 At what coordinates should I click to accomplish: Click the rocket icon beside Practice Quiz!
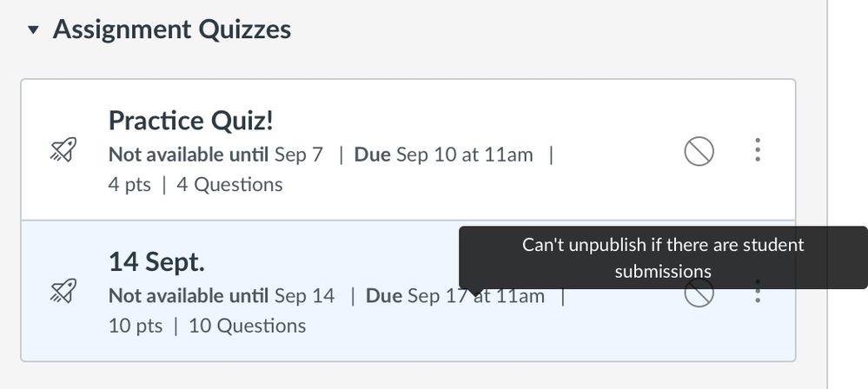pos(63,151)
